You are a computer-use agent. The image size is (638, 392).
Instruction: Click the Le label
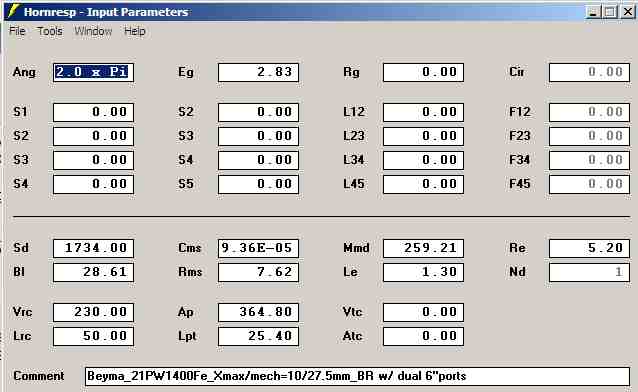(x=350, y=272)
